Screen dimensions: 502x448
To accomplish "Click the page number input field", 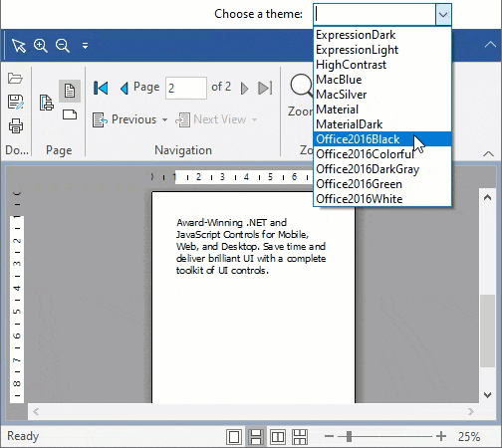I will (x=186, y=88).
